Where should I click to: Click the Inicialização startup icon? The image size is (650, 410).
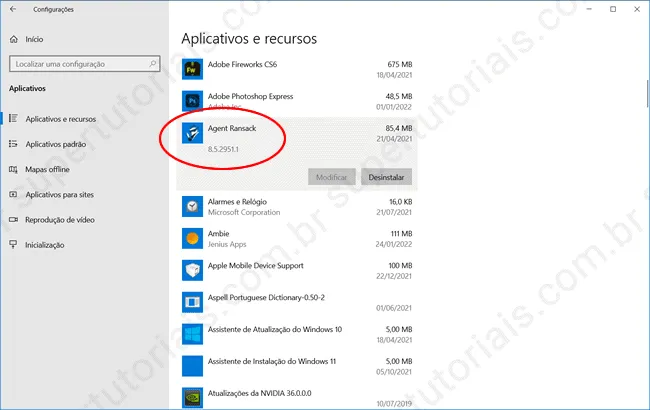point(13,245)
